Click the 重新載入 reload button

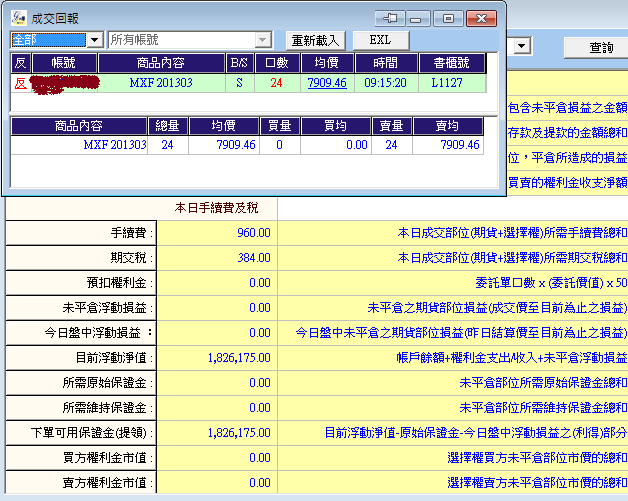click(315, 40)
